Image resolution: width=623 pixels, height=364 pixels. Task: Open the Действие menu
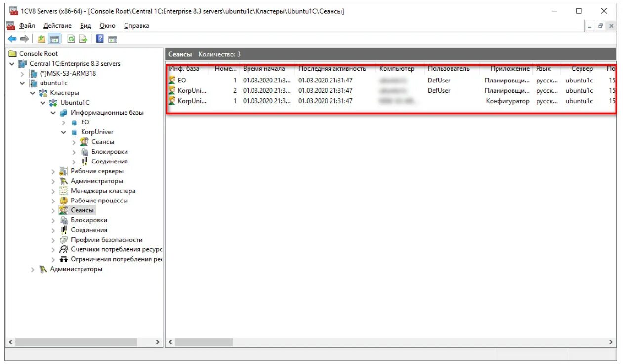[57, 26]
